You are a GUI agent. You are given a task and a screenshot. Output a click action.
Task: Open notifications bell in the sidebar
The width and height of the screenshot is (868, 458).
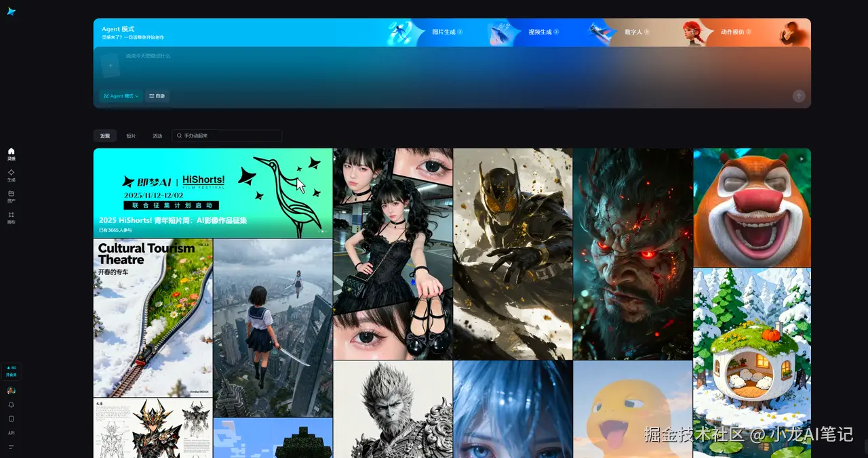(11, 404)
